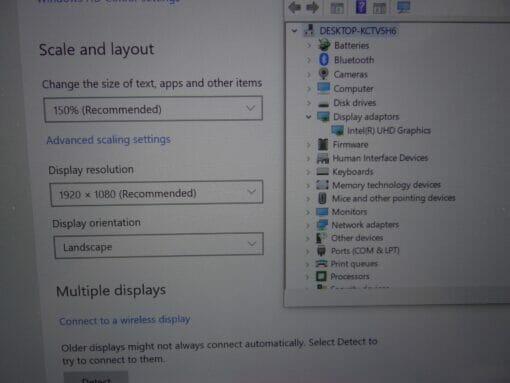
Task: Click the Forward arrow in Device Manager toolbar
Action: coord(312,7)
